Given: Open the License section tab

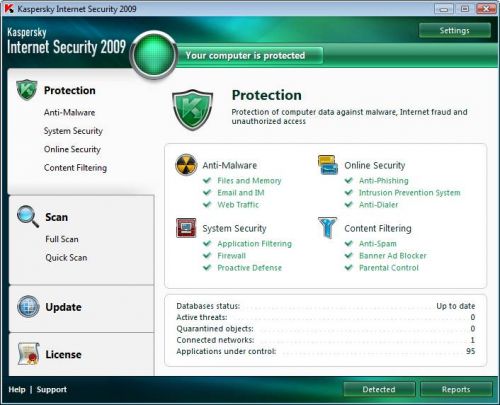Looking at the screenshot, I should (x=63, y=354).
